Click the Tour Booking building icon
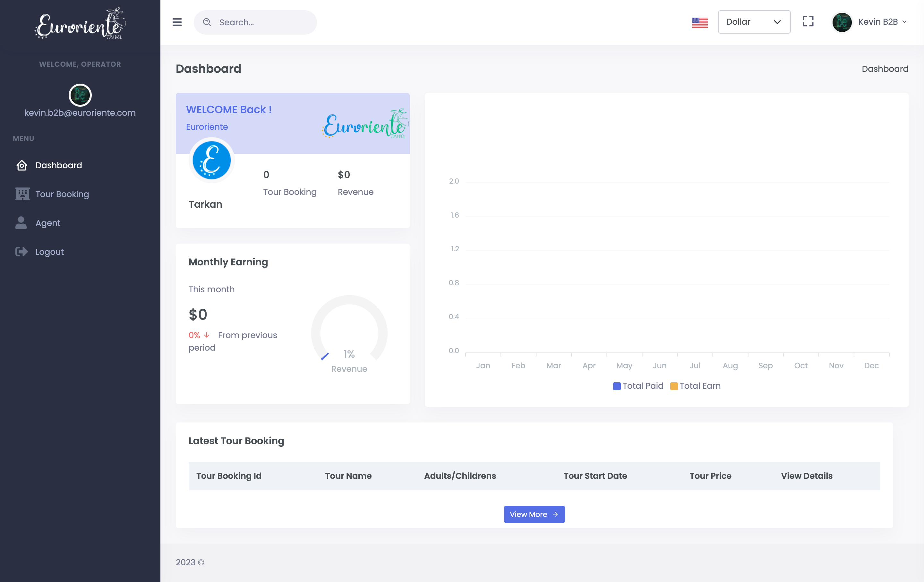This screenshot has width=924, height=582. [x=22, y=194]
